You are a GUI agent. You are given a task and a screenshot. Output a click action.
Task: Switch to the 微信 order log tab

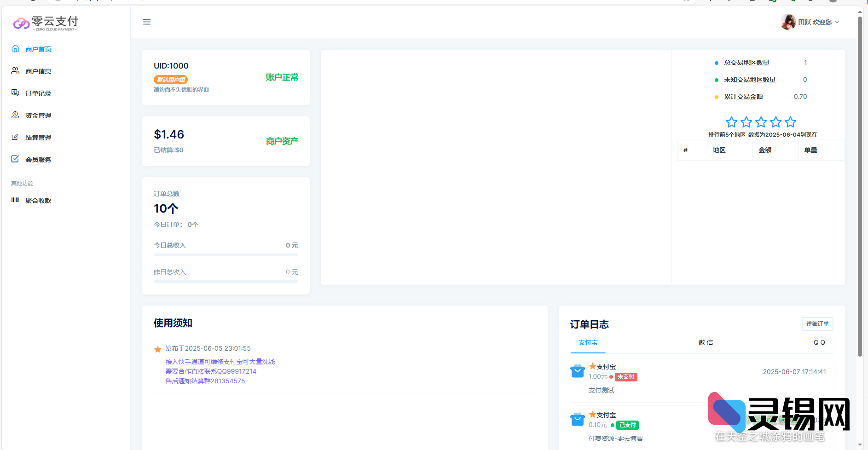click(x=705, y=343)
